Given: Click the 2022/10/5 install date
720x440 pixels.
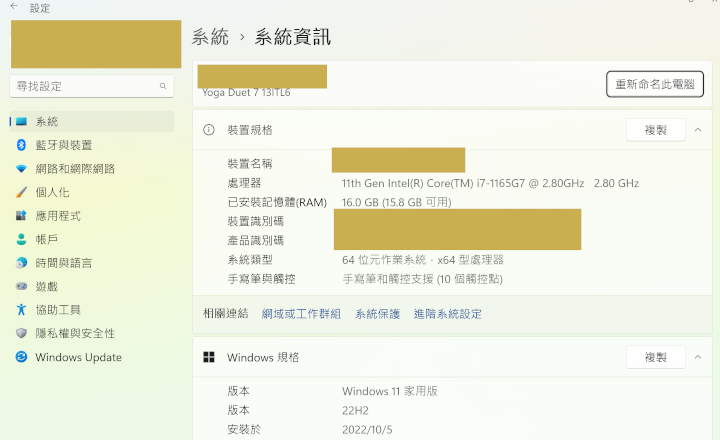Looking at the screenshot, I should (x=367, y=429).
